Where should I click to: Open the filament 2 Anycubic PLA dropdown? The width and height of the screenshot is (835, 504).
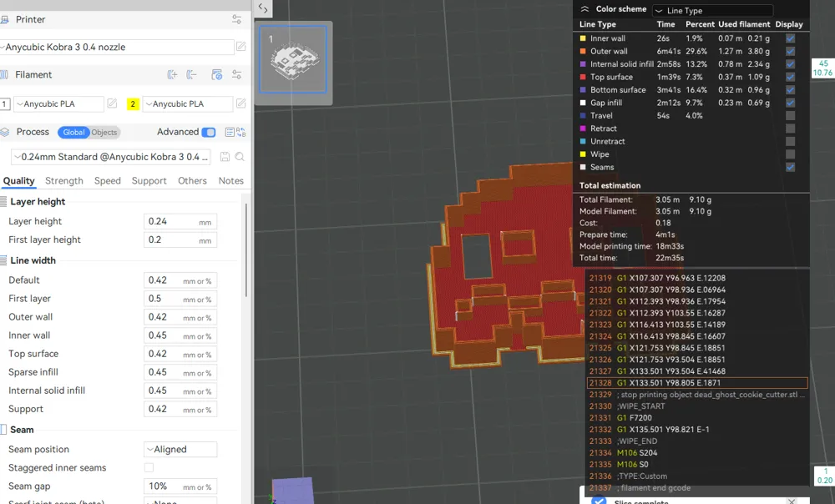click(x=187, y=103)
